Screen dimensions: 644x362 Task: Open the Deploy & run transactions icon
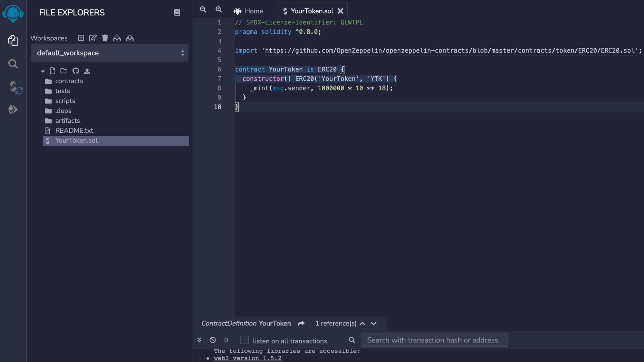pyautogui.click(x=13, y=109)
